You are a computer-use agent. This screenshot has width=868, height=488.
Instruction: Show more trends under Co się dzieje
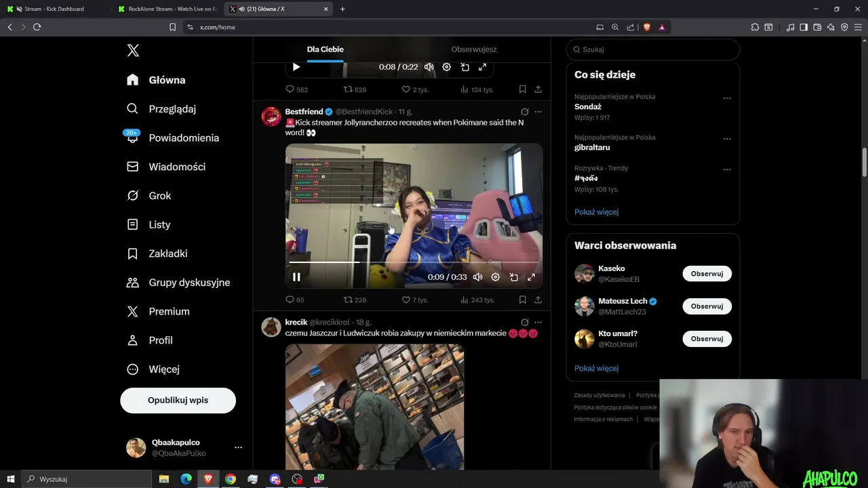click(596, 212)
